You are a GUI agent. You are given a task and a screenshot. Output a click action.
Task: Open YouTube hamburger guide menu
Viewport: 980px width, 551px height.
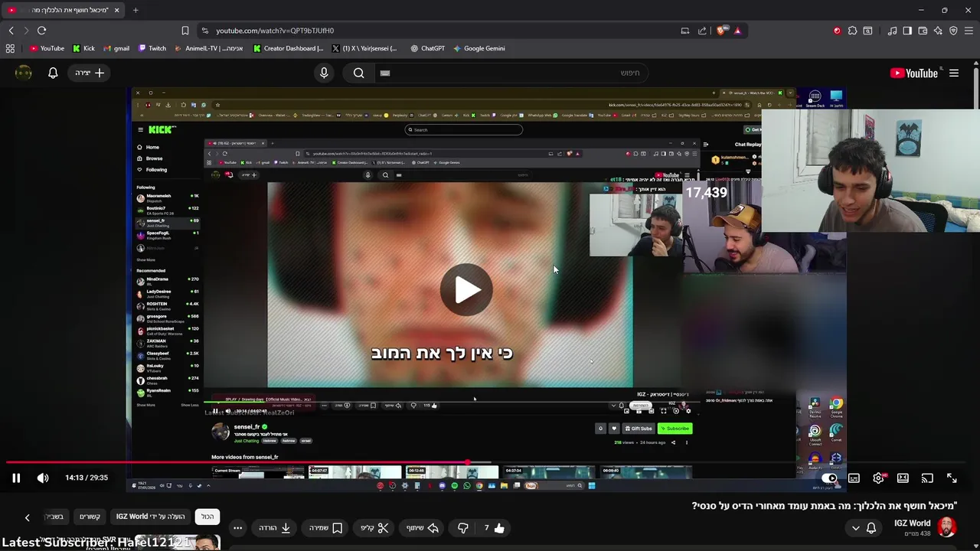click(x=954, y=73)
